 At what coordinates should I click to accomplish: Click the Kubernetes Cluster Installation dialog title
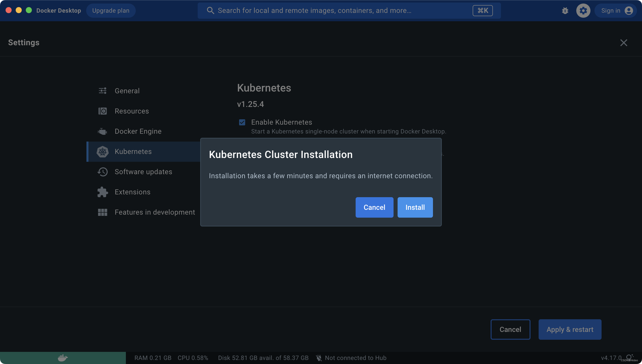[x=281, y=154]
